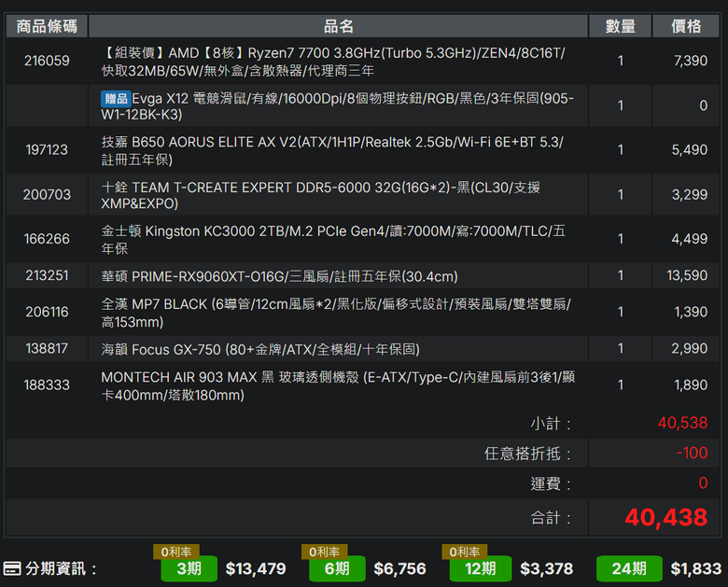Click product code 188333
The width and height of the screenshot is (728, 587).
point(47,385)
